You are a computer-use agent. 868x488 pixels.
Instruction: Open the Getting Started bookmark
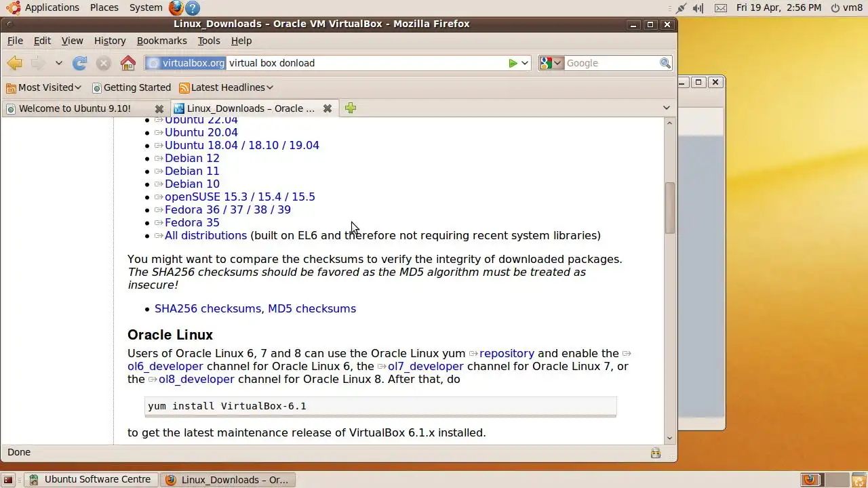[x=132, y=87]
